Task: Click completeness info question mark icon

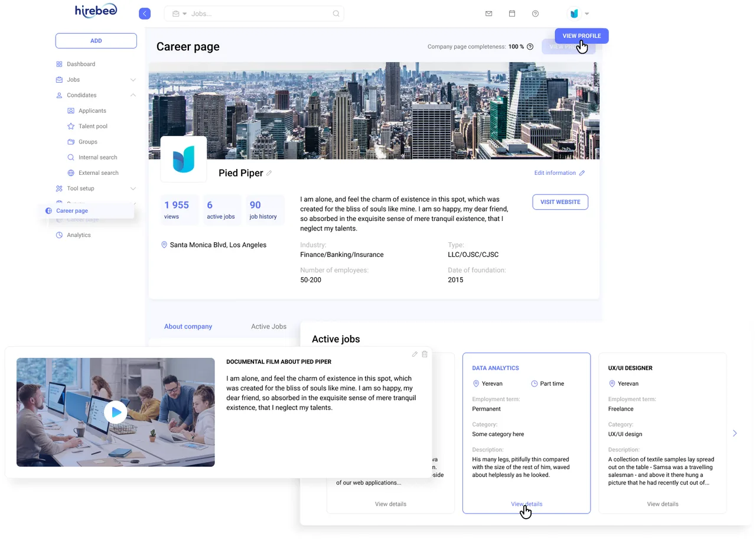Action: [x=530, y=47]
